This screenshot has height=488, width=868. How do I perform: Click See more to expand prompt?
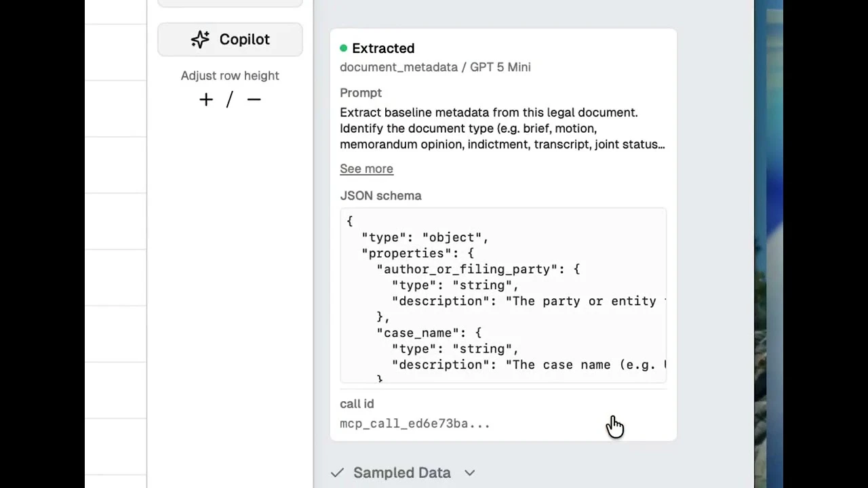click(x=366, y=169)
